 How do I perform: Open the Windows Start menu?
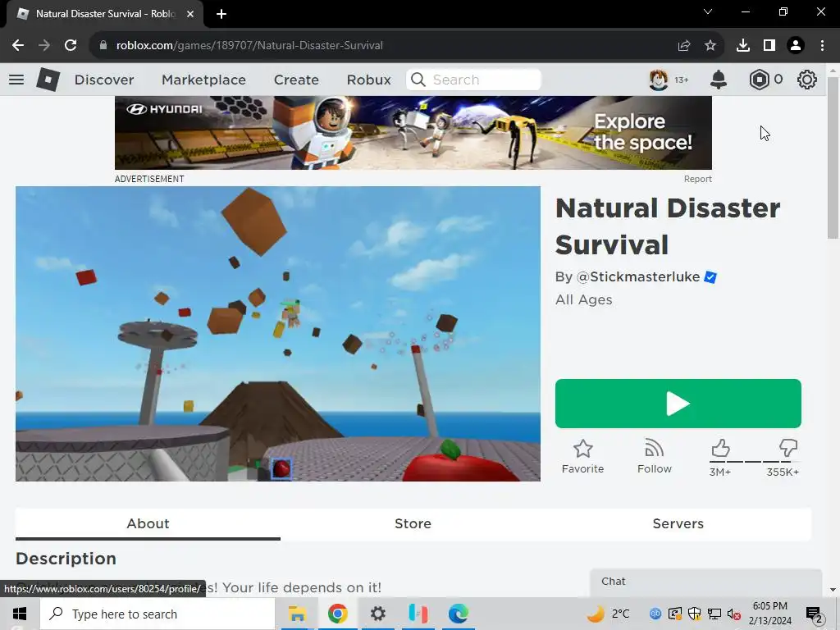pyautogui.click(x=20, y=614)
